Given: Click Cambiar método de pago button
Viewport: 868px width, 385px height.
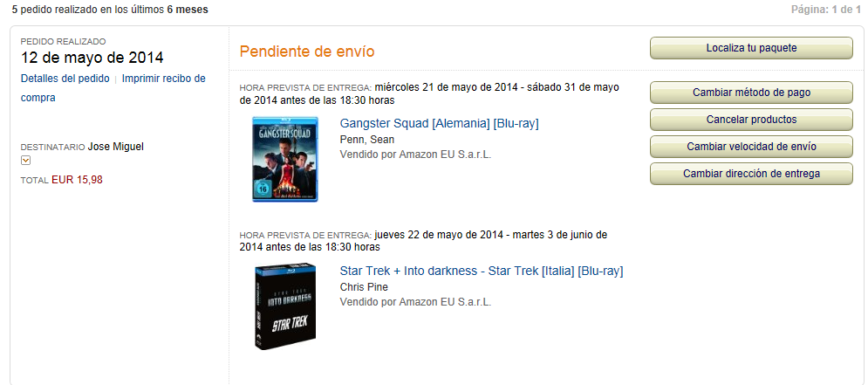Looking at the screenshot, I should [751, 93].
